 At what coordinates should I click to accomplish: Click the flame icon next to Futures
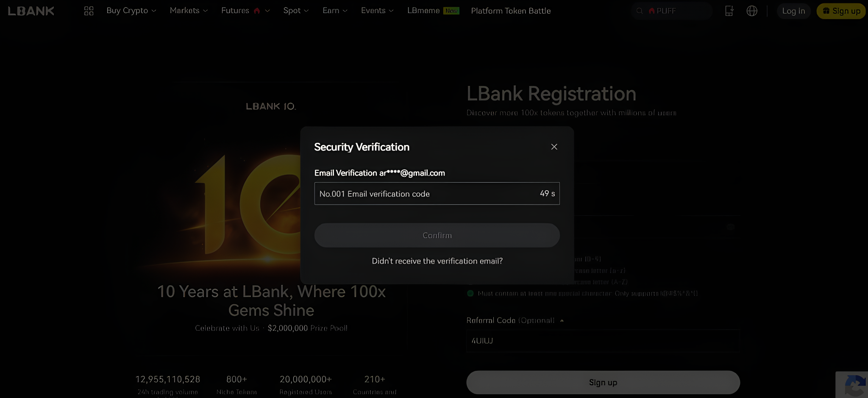pos(257,10)
